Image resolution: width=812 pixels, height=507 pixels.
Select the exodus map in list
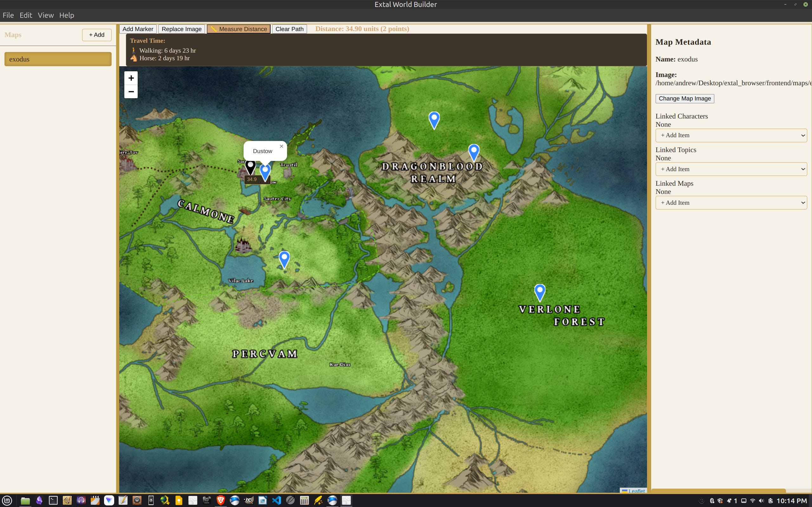pos(58,59)
